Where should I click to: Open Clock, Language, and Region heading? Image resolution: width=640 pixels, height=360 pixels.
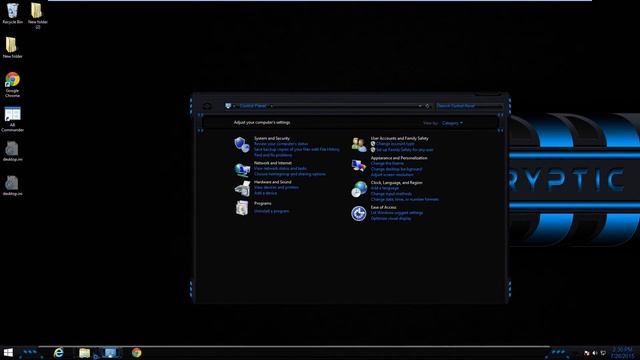point(396,183)
